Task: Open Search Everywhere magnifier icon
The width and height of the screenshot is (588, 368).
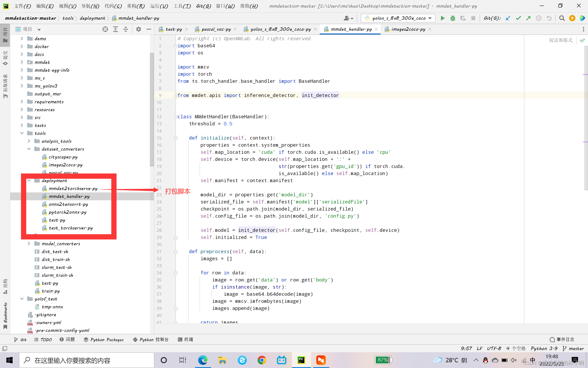Action: click(x=562, y=18)
